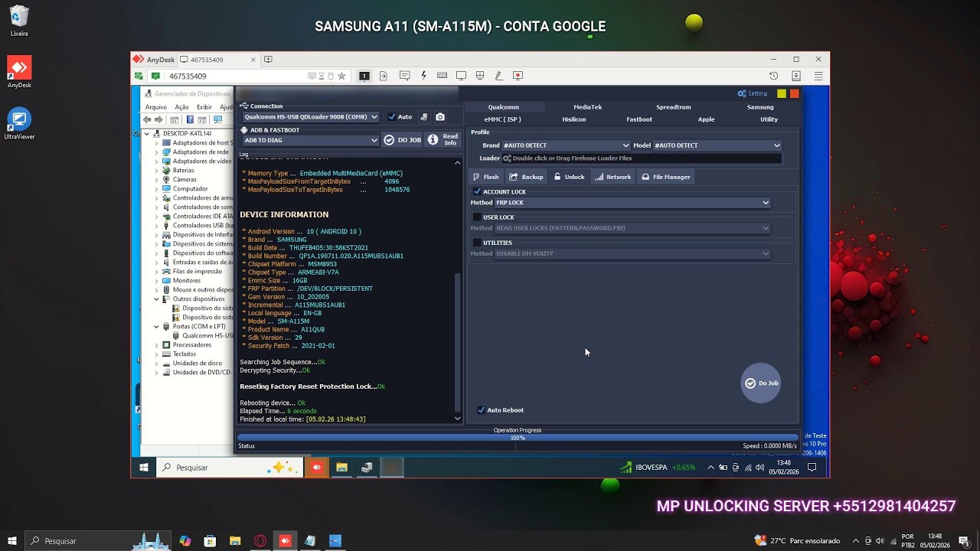Viewport: 980px width, 551px height.
Task: Click the device list icon beside Auto
Action: (424, 117)
